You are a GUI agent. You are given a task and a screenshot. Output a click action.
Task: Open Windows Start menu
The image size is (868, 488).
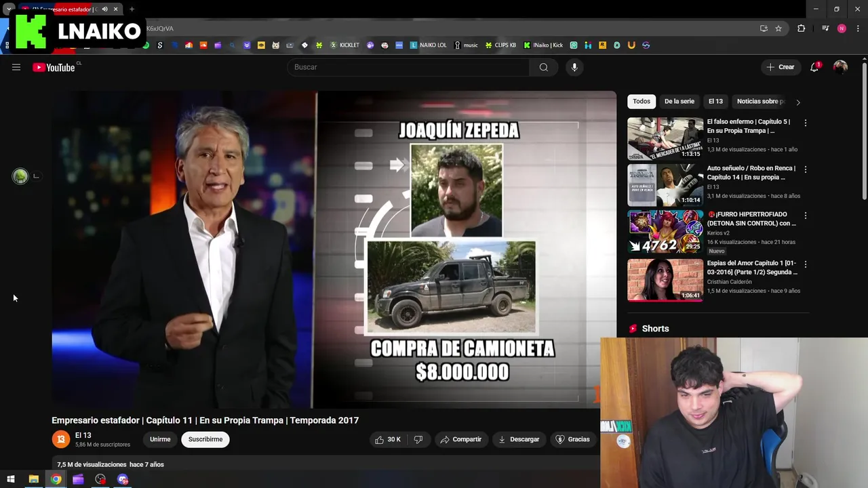(x=11, y=479)
